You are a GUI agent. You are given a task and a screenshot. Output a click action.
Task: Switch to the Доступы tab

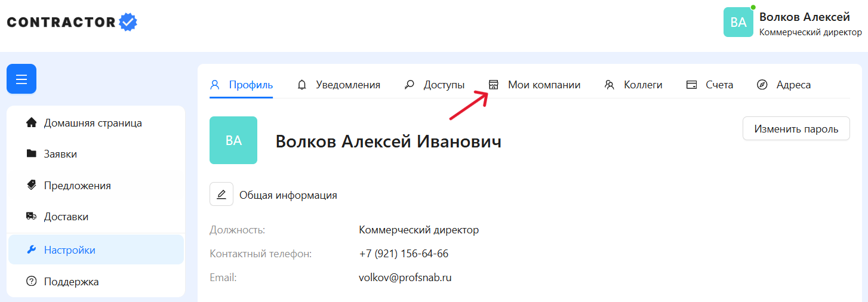pyautogui.click(x=435, y=85)
